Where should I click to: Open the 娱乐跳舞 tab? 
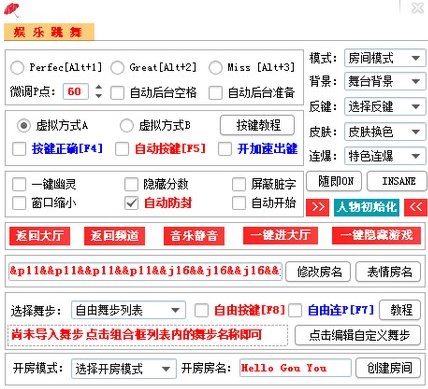click(49, 32)
